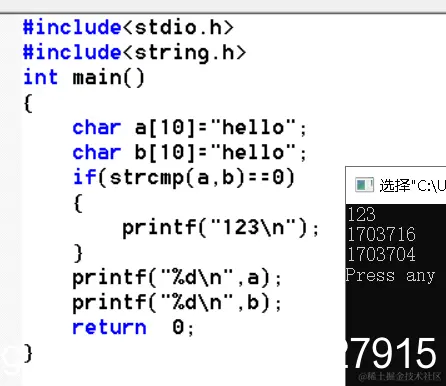Click the Press any text in the console

(390, 276)
